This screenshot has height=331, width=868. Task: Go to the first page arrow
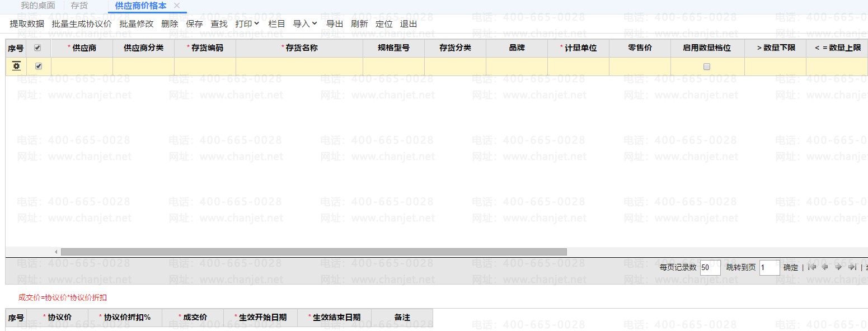812,267
